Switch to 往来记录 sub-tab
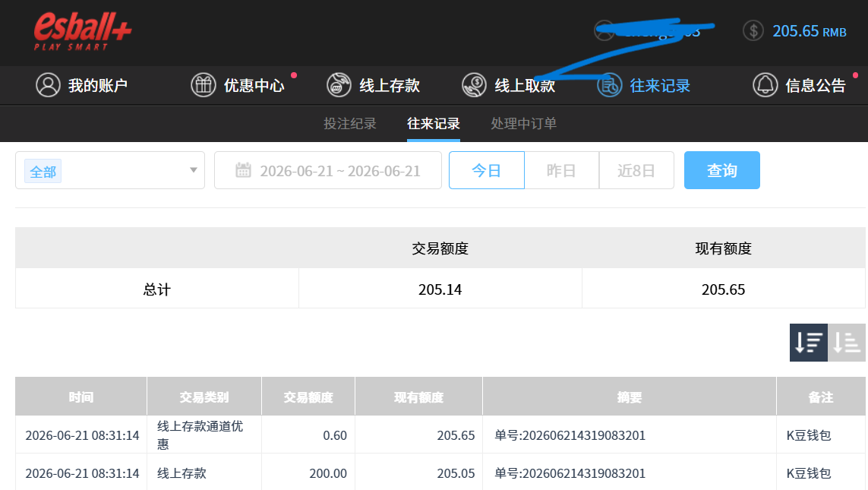The width and height of the screenshot is (868, 490). 434,124
